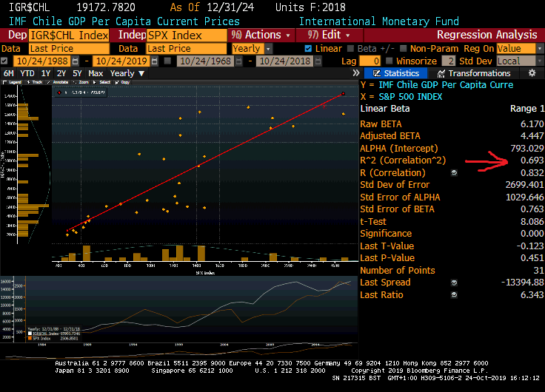Click the R^2 (Correlation^2) label

[403, 160]
